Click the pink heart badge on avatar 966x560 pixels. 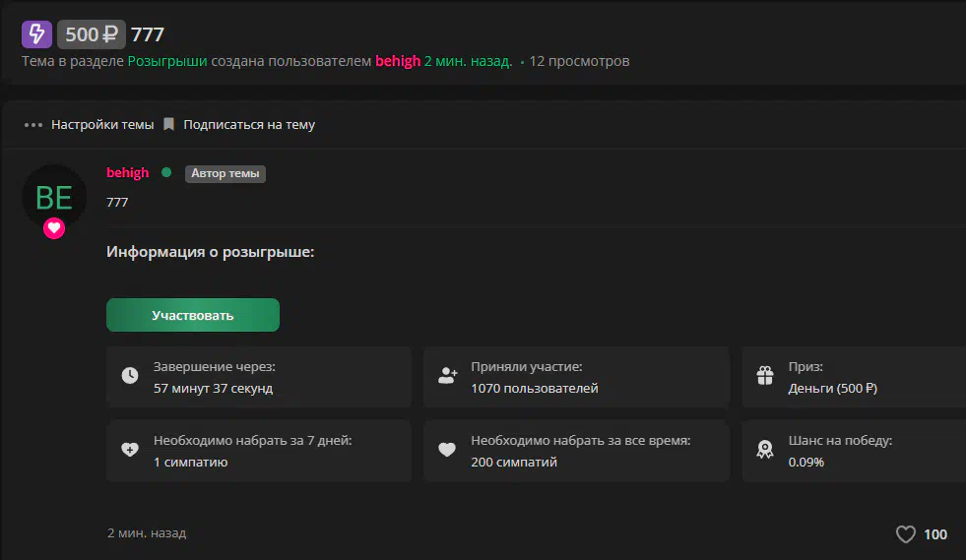tap(54, 228)
